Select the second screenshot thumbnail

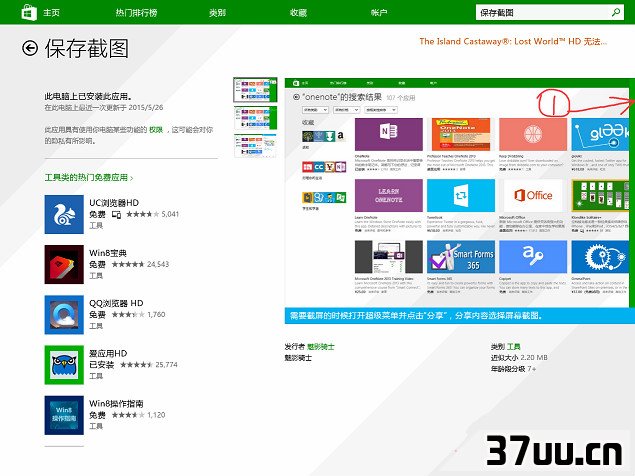click(x=255, y=118)
